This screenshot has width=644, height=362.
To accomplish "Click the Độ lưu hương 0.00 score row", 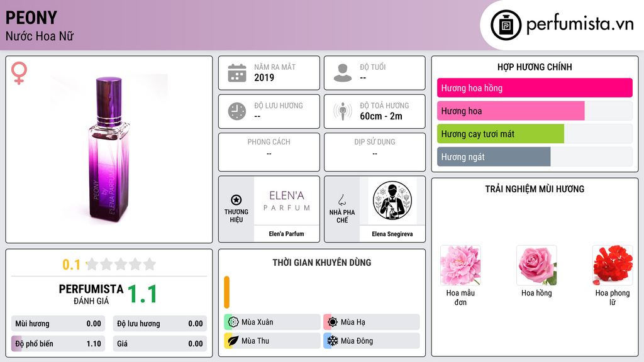I will pyautogui.click(x=160, y=324).
